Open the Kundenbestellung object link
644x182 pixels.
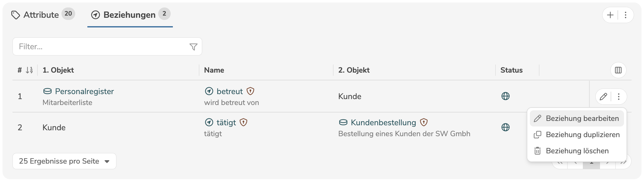pyautogui.click(x=384, y=122)
